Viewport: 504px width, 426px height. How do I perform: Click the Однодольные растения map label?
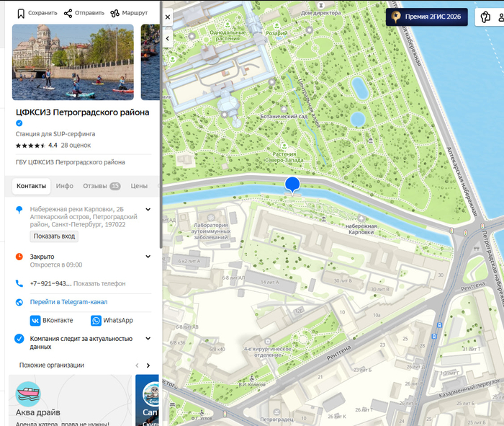click(228, 35)
